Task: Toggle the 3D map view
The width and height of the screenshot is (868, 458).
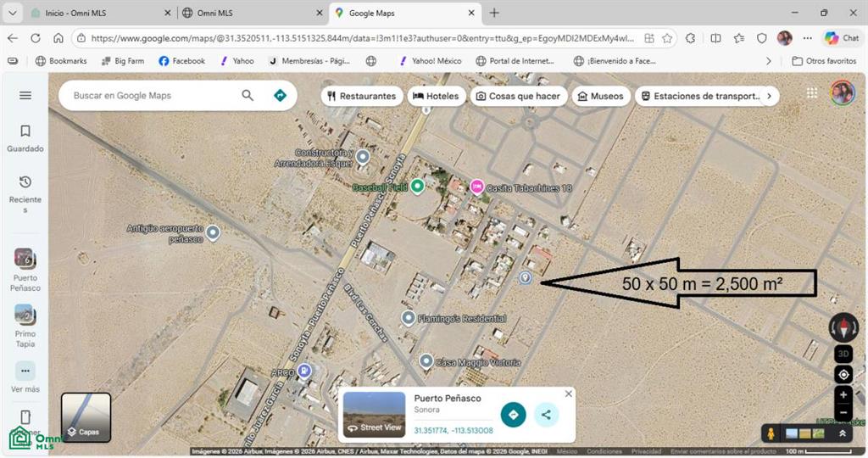Action: pyautogui.click(x=843, y=354)
